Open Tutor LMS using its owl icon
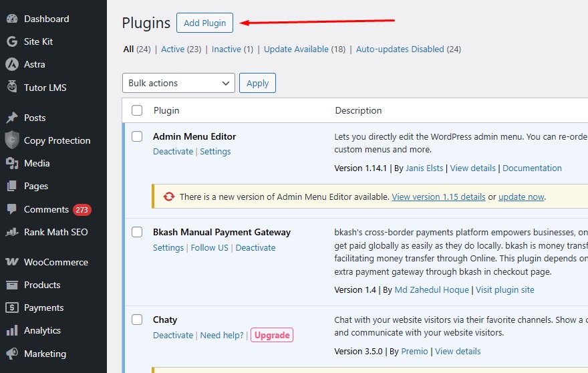Image resolution: width=588 pixels, height=373 pixels. coord(11,87)
